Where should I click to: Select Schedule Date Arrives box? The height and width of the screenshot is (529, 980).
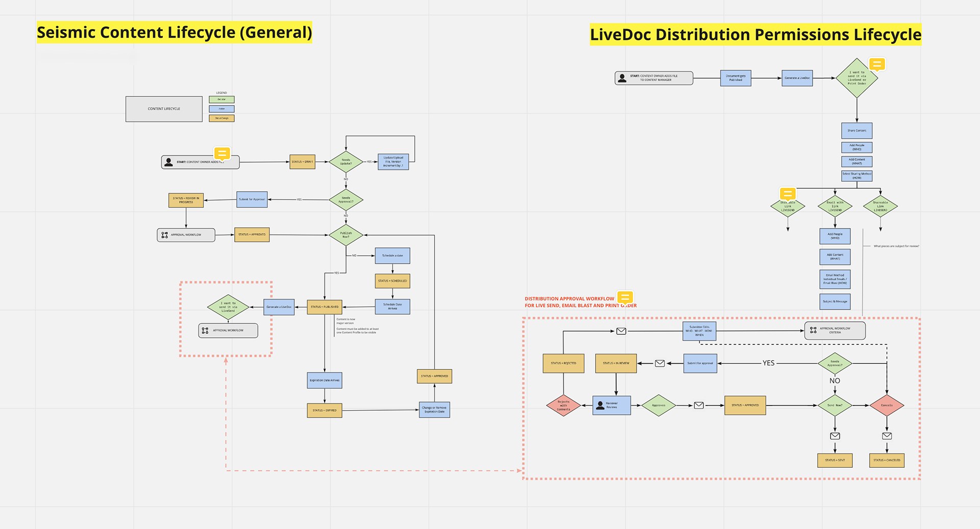(393, 307)
